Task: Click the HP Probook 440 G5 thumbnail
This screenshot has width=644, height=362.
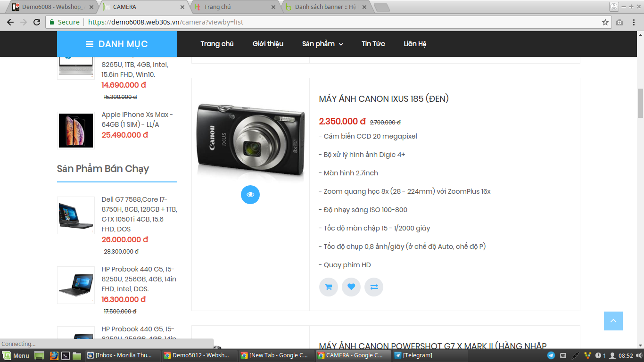Action: pyautogui.click(x=76, y=285)
